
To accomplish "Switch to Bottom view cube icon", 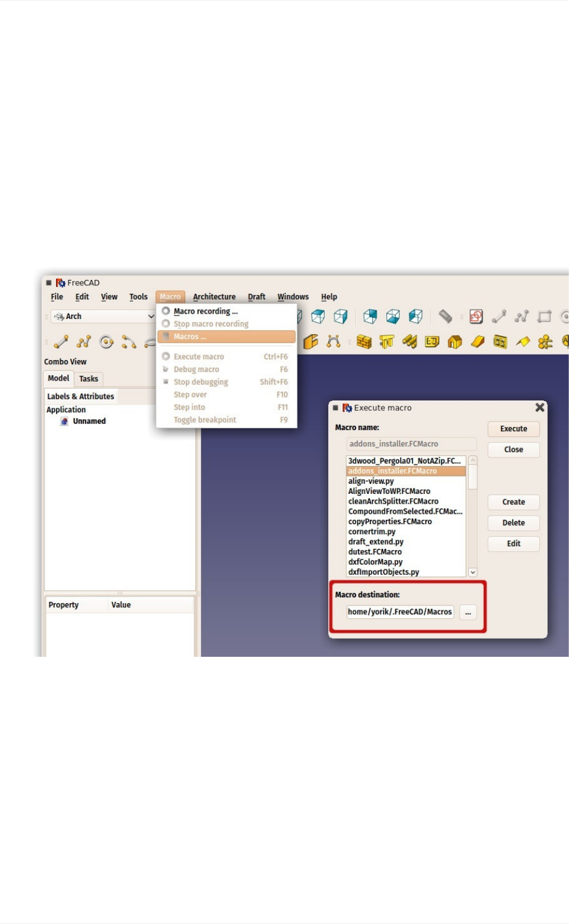I will [393, 316].
